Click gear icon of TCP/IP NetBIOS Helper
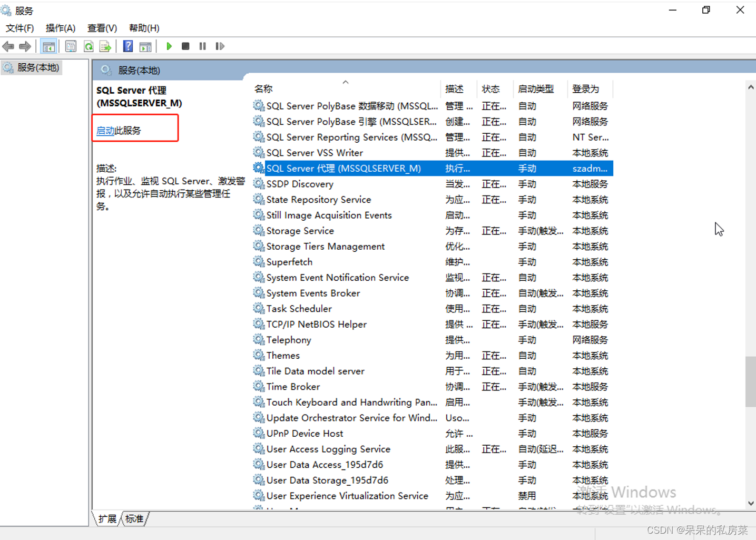Image resolution: width=756 pixels, height=540 pixels. click(259, 324)
